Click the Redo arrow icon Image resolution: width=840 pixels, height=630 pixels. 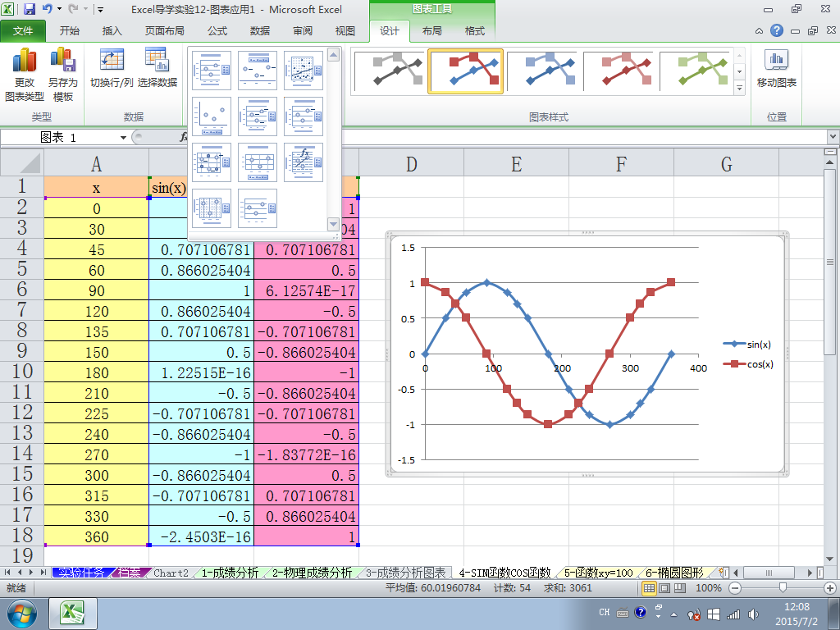click(x=73, y=9)
